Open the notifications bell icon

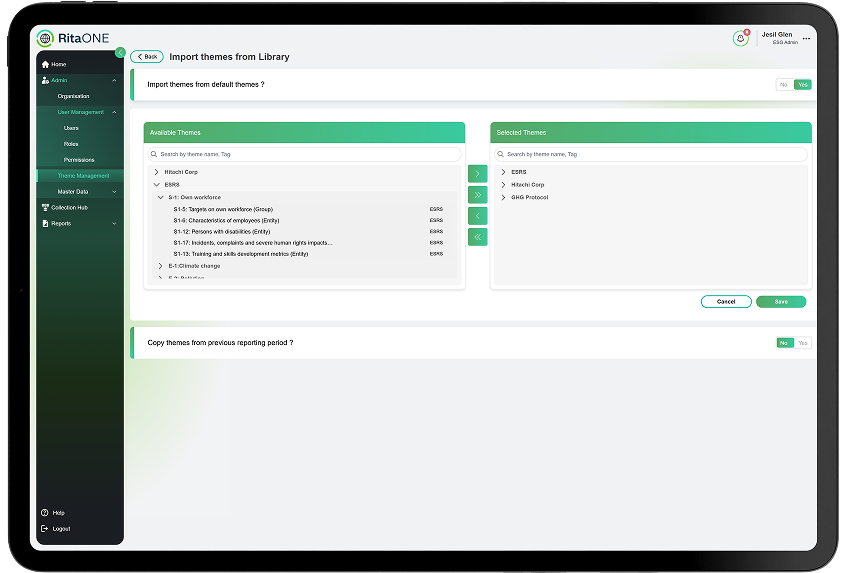tap(740, 39)
